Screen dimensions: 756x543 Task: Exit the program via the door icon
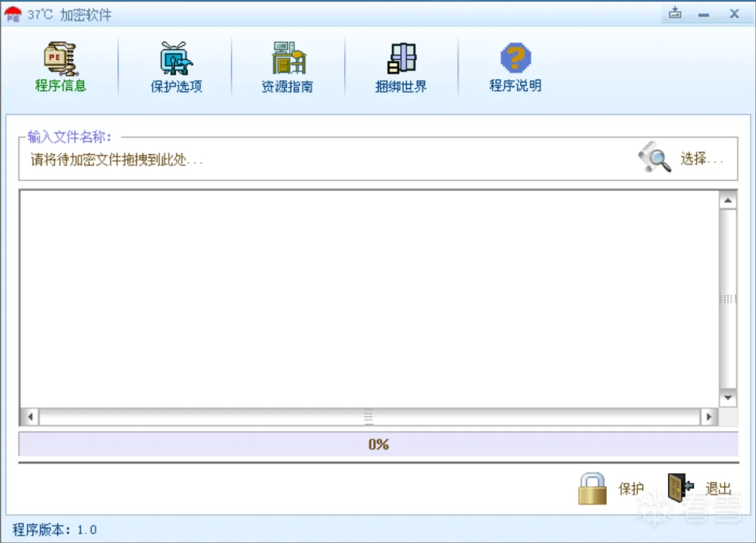pos(679,486)
